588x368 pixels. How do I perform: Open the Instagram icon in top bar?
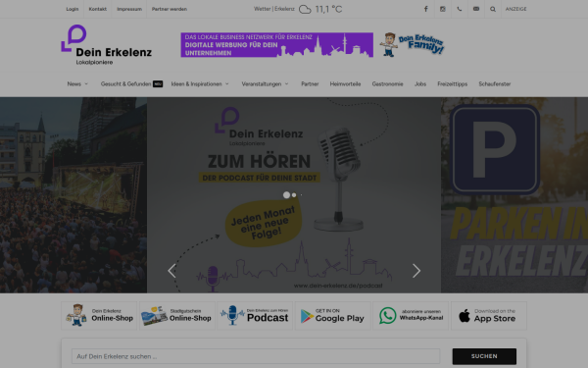pyautogui.click(x=443, y=9)
